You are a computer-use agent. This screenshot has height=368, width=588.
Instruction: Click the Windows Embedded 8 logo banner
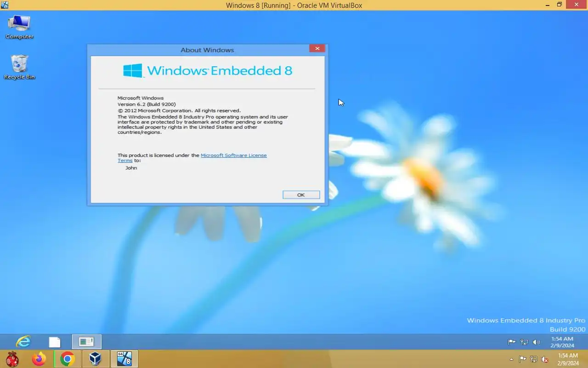click(208, 70)
